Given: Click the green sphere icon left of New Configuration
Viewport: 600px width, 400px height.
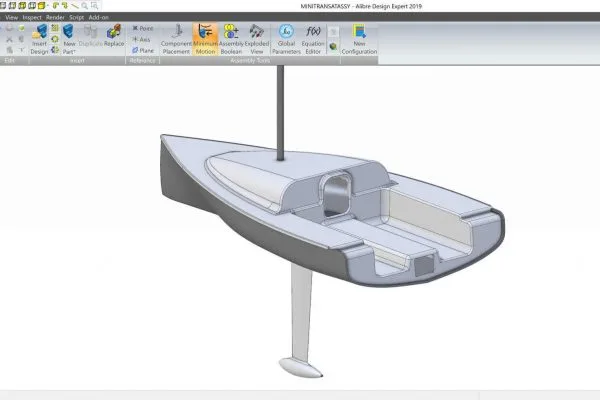Looking at the screenshot, I should pyautogui.click(x=333, y=47).
